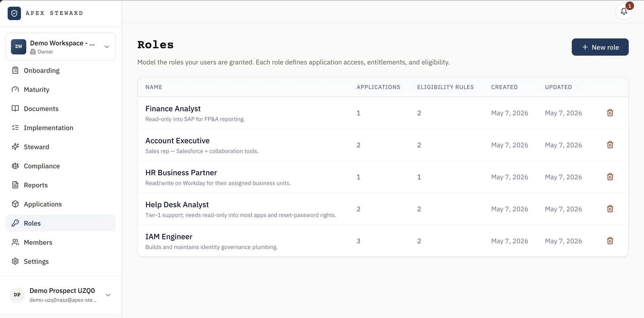Open Settings from the sidebar

click(61, 261)
